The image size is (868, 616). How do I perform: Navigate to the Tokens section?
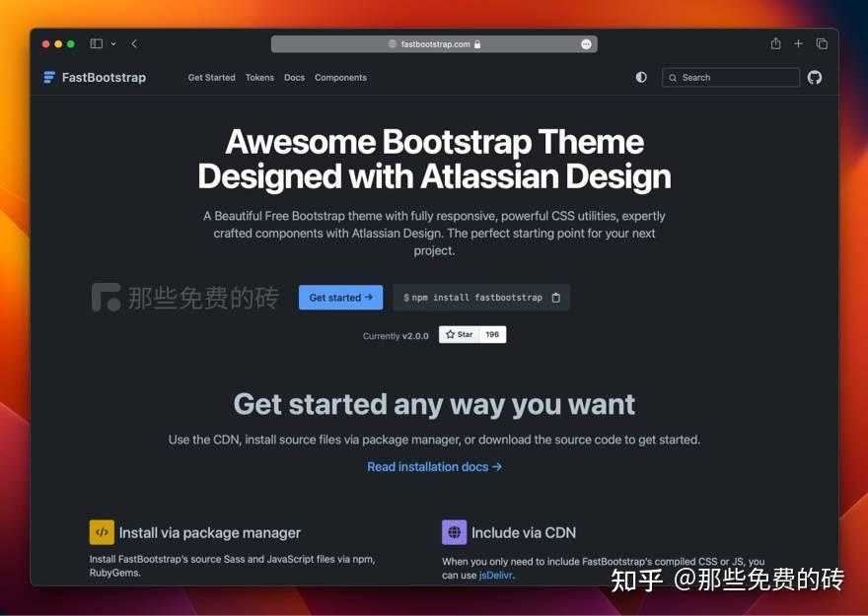tap(259, 77)
